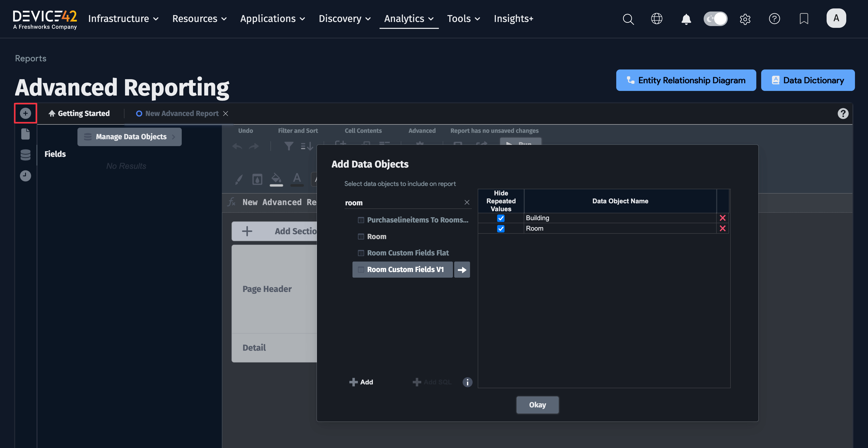Screen dimensions: 868x448
Task: Expand Tools menu
Action: [463, 19]
